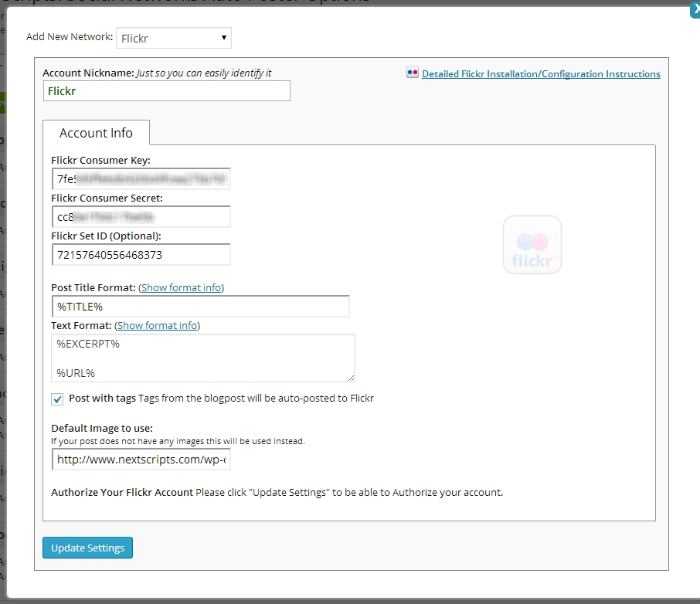Click the Default Image URL field

click(141, 460)
